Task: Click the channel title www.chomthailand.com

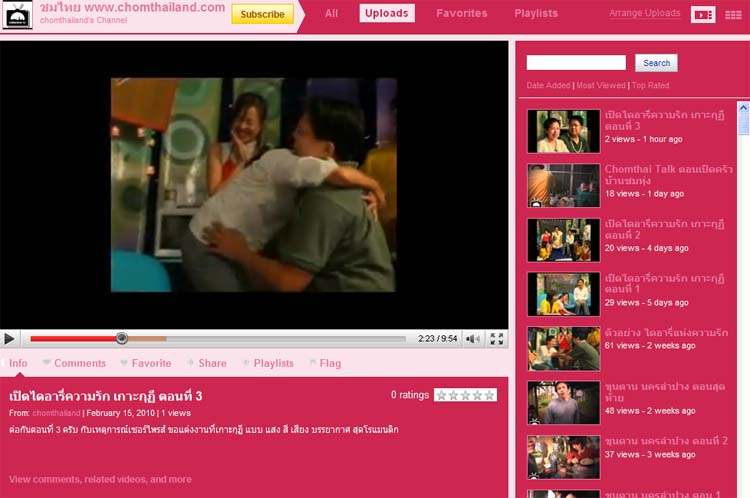Action: (x=132, y=8)
